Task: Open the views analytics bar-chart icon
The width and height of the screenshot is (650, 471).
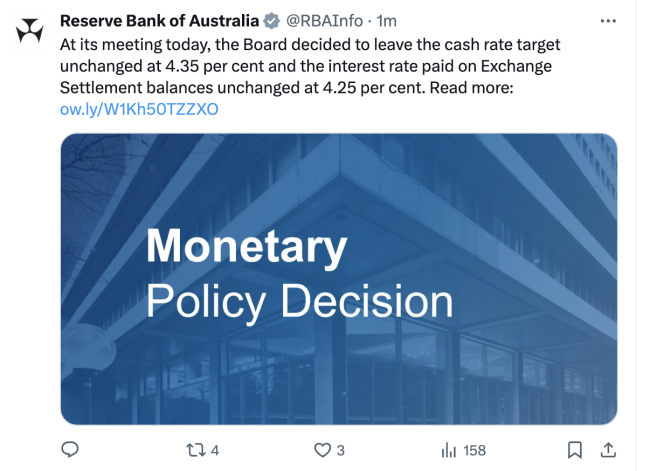Action: point(448,450)
